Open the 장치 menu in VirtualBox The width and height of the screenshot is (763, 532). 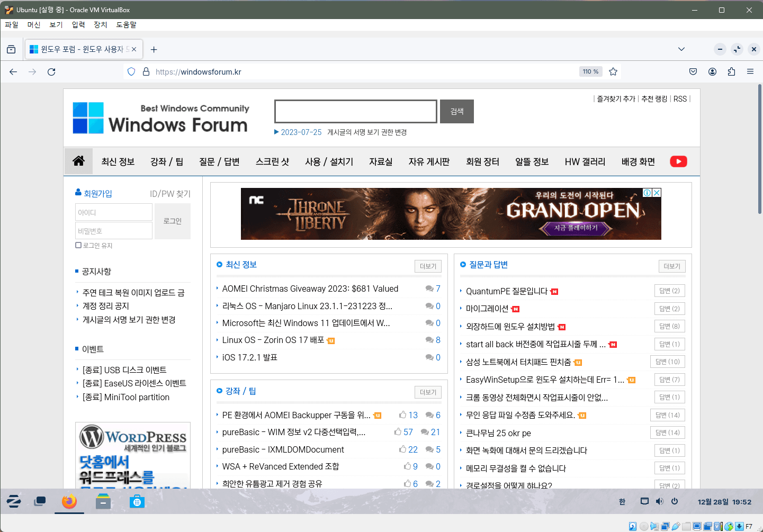(x=101, y=25)
